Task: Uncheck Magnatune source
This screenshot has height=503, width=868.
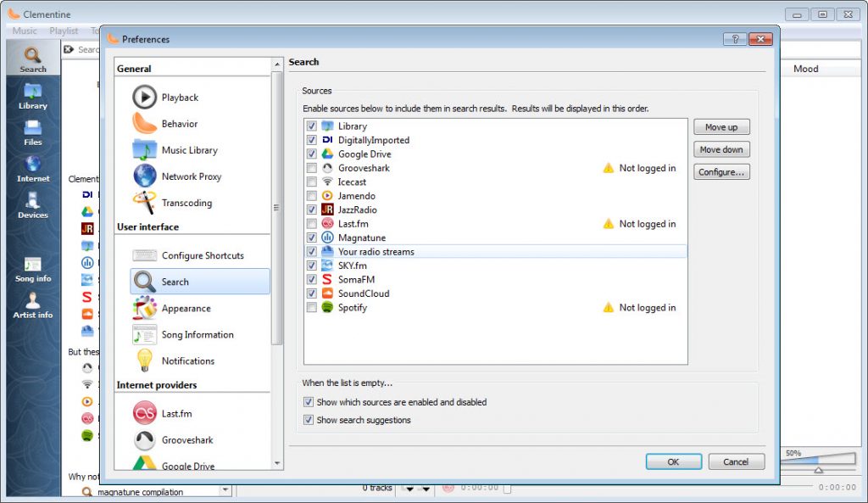Action: coord(312,238)
